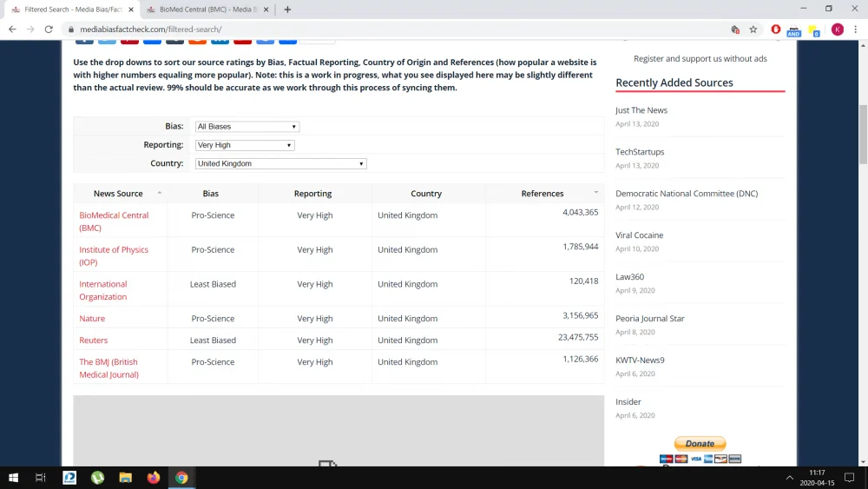868x489 pixels.
Task: Sort table by References column
Action: pos(545,194)
